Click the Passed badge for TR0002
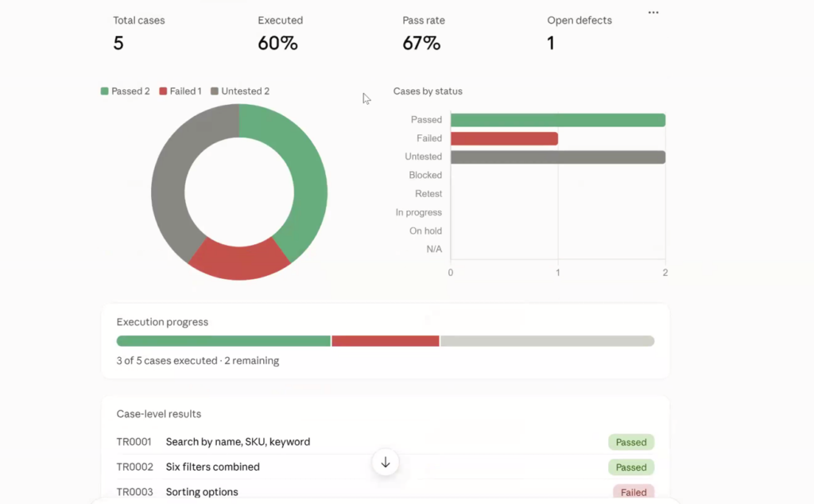 (x=631, y=467)
